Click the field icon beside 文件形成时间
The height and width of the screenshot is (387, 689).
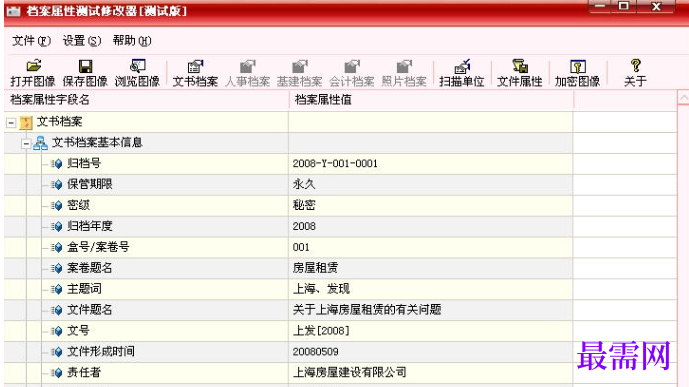click(56, 352)
